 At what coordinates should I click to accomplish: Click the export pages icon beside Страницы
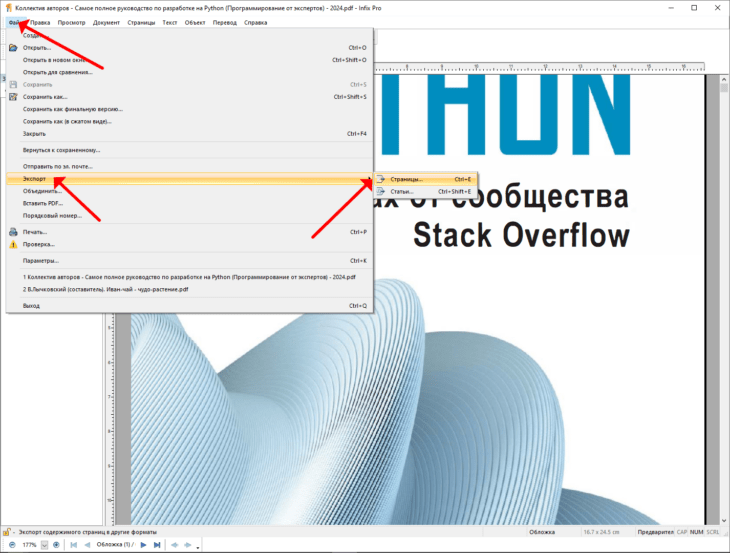tap(381, 179)
